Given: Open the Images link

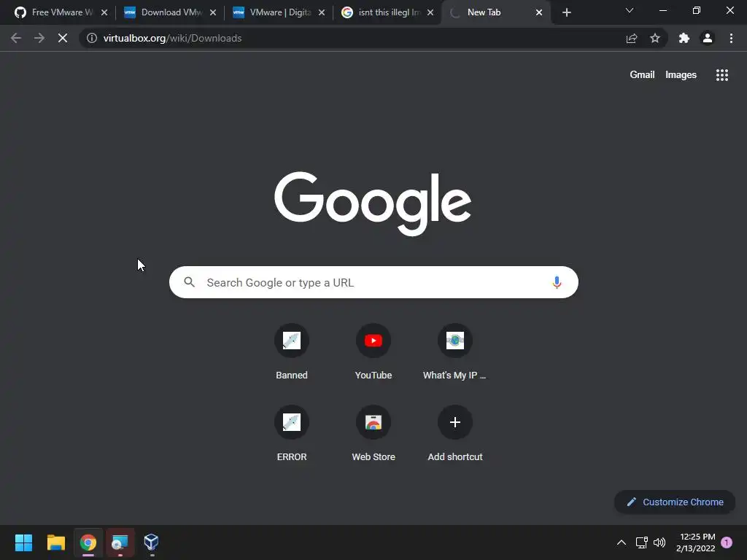Looking at the screenshot, I should (x=681, y=75).
